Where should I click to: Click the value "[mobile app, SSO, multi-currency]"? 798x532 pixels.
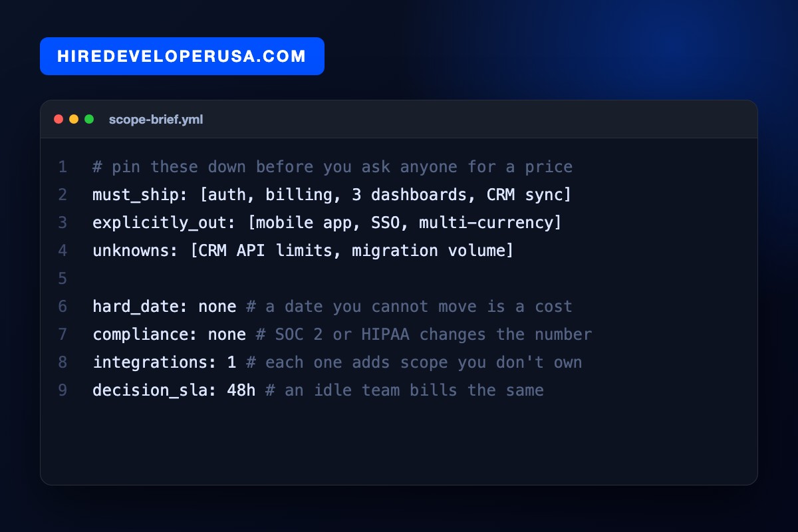[405, 223]
